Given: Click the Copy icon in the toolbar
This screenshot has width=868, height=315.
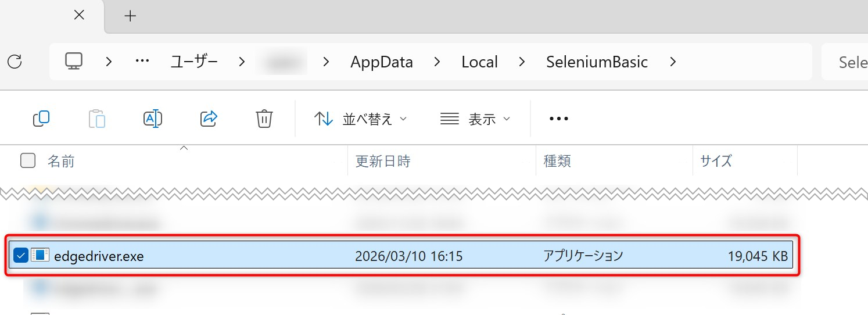Looking at the screenshot, I should coord(41,119).
